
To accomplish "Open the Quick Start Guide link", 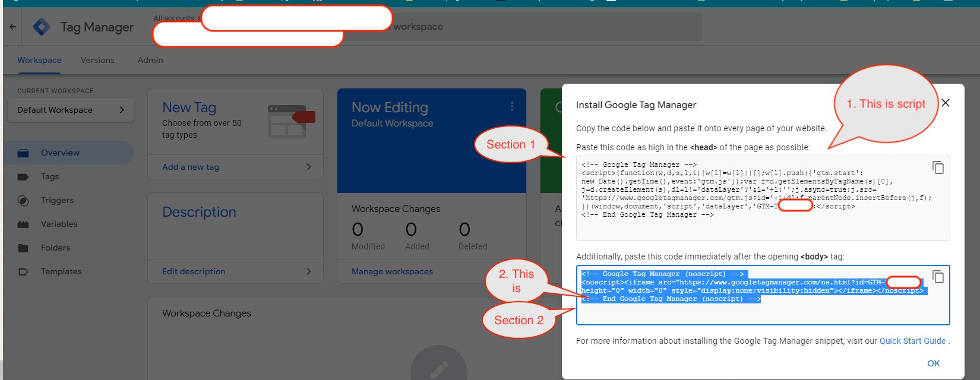I will [x=912, y=341].
